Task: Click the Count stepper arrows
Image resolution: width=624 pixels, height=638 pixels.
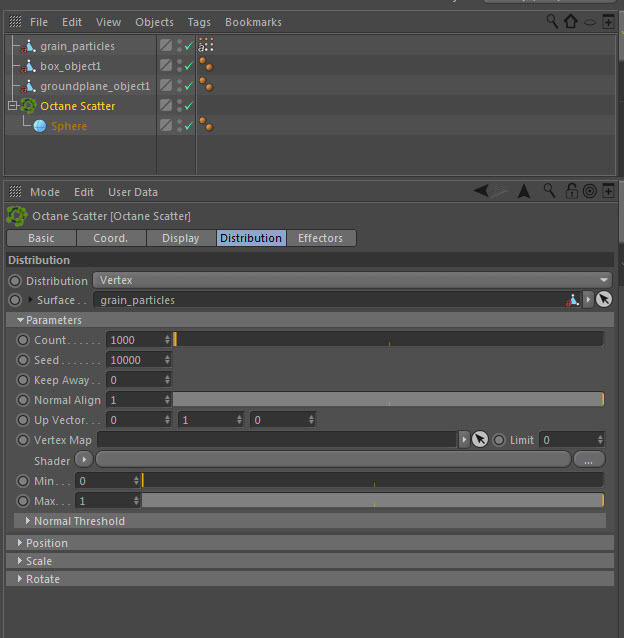Action: (x=167, y=339)
